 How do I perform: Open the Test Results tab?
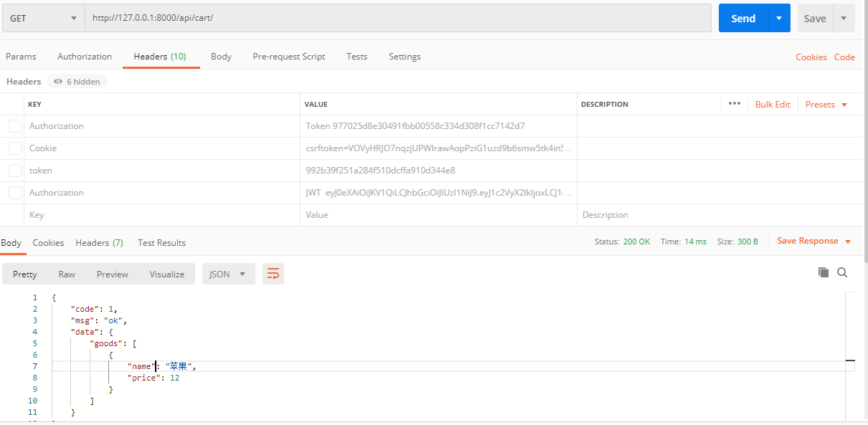click(x=161, y=243)
